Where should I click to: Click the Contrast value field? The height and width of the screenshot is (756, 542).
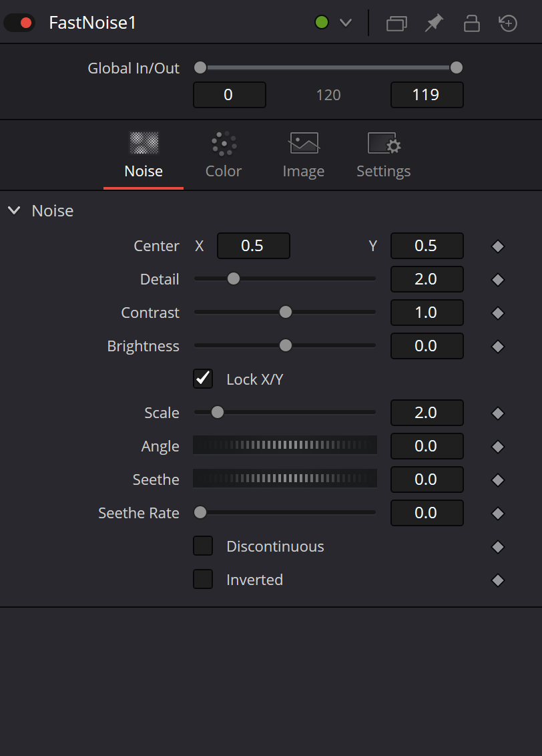427,313
